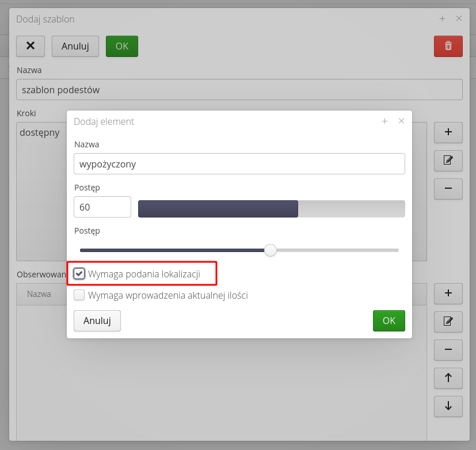The width and height of the screenshot is (476, 450).
Task: Click Anuluj in the Dodaj element dialog
Action: [x=97, y=321]
